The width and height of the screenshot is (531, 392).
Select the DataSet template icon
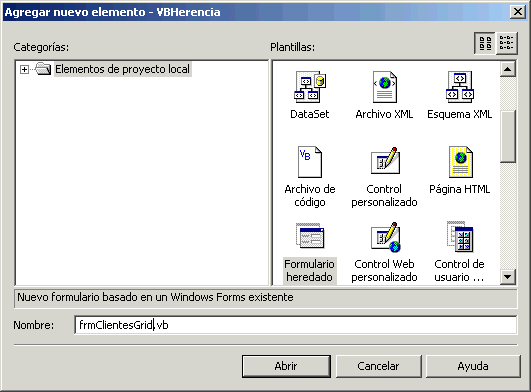point(310,87)
